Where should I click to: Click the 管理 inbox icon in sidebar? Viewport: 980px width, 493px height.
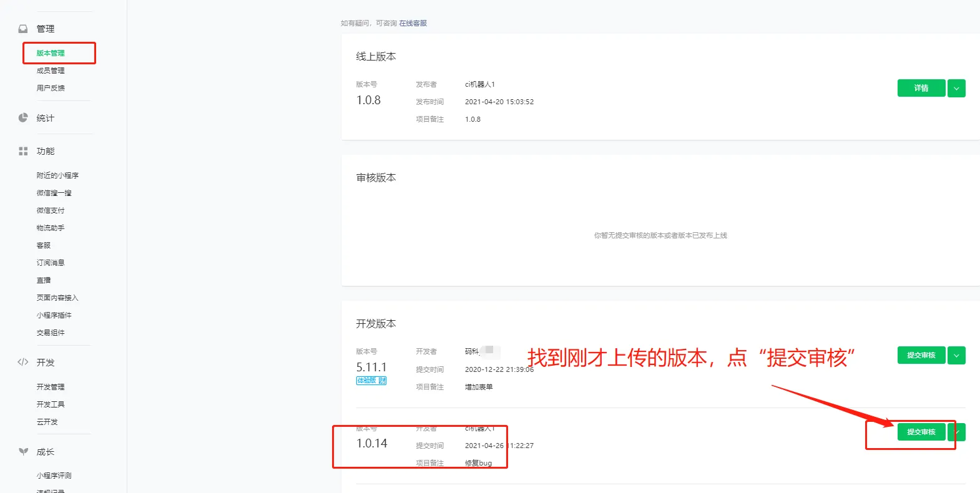tap(23, 29)
